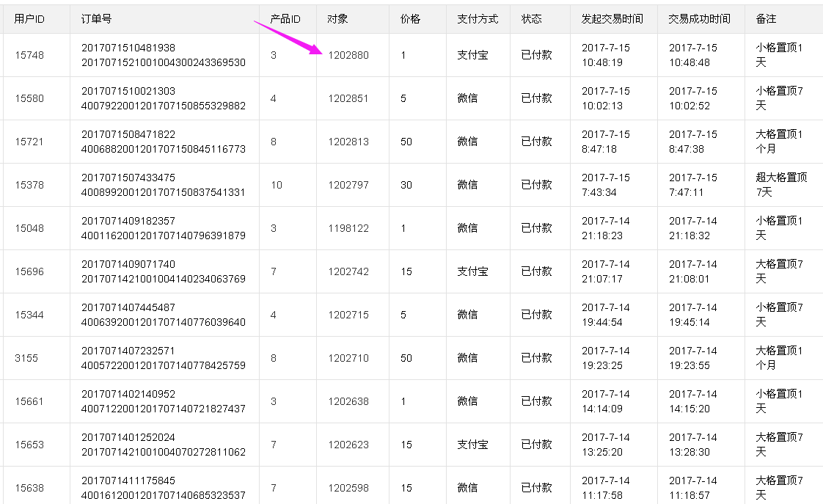Click the 状态 column header
The image size is (823, 504).
point(532,19)
